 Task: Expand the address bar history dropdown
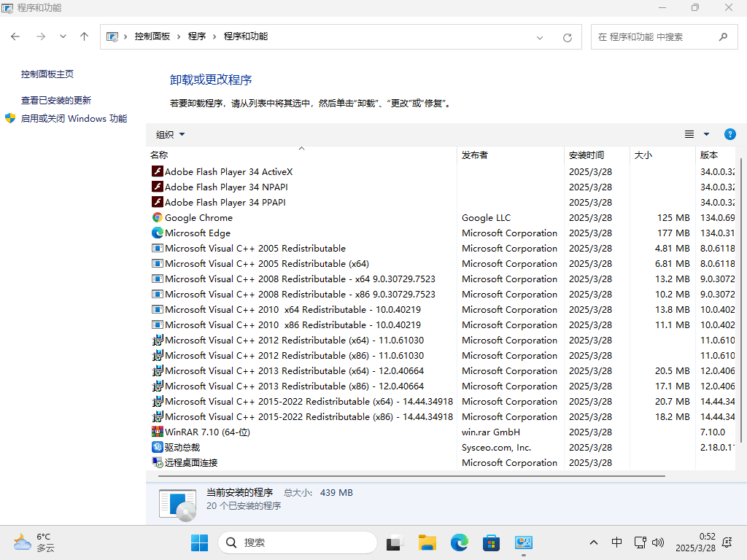[539, 37]
